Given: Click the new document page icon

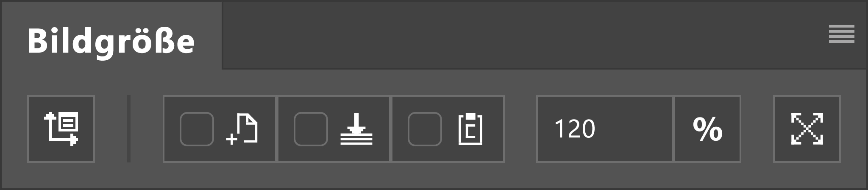Looking at the screenshot, I should click(x=242, y=129).
